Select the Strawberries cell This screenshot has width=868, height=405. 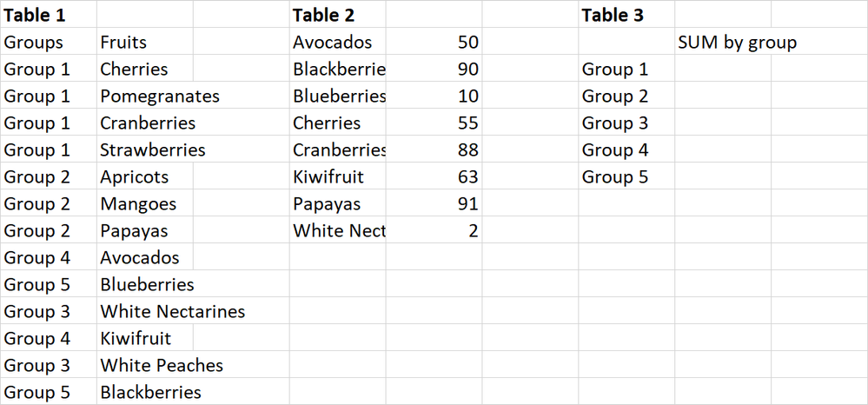[x=145, y=149]
